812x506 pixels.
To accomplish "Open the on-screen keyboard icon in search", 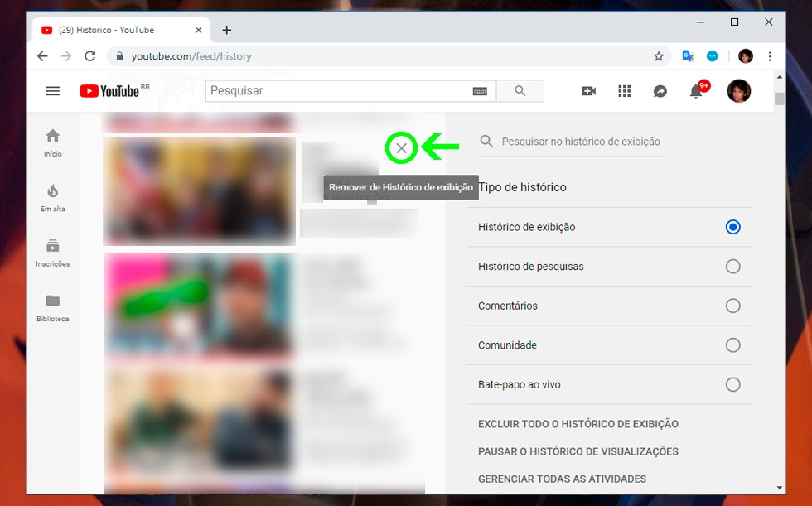I will pyautogui.click(x=480, y=91).
